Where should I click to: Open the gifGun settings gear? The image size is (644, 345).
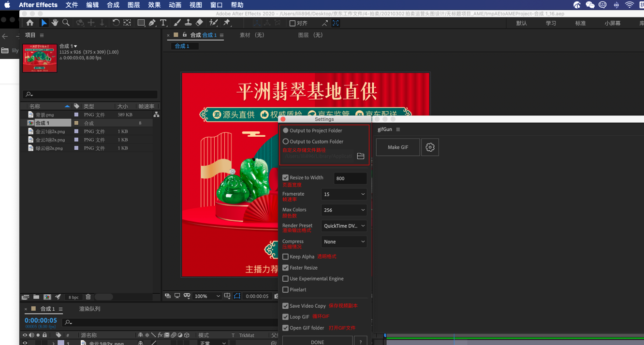tap(430, 147)
